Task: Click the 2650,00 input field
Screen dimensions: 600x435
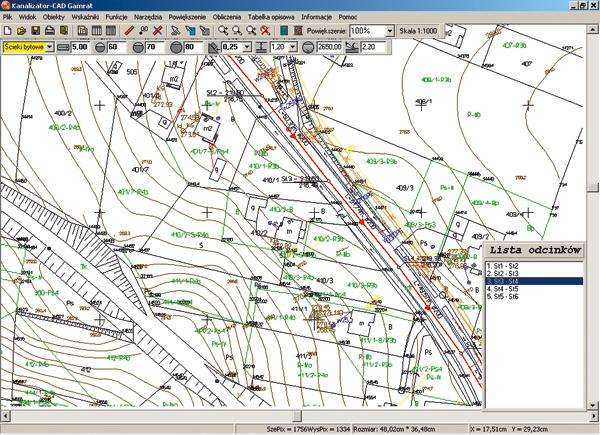Action: [x=331, y=46]
